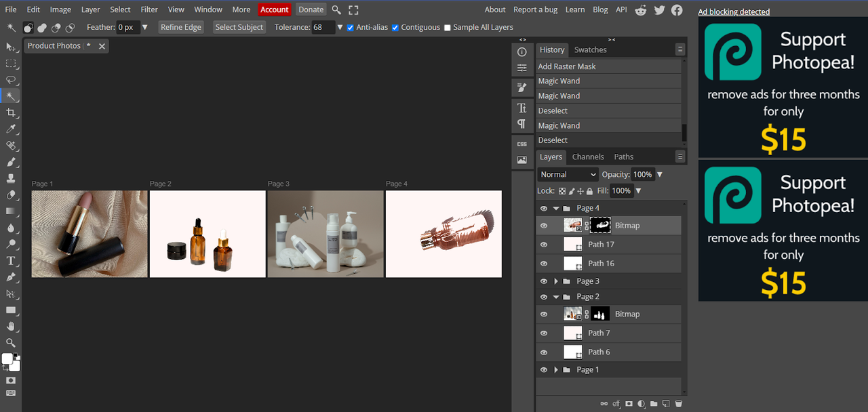This screenshot has height=412, width=868.
Task: Open the foreground color swatch
Action: coord(7,358)
